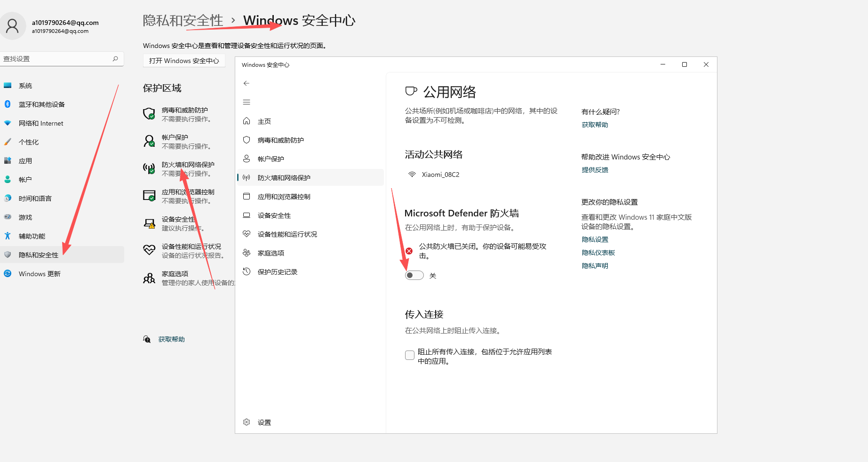Click 隐私和安全性 breadcrumb in header
868x462 pixels.
[x=183, y=21]
